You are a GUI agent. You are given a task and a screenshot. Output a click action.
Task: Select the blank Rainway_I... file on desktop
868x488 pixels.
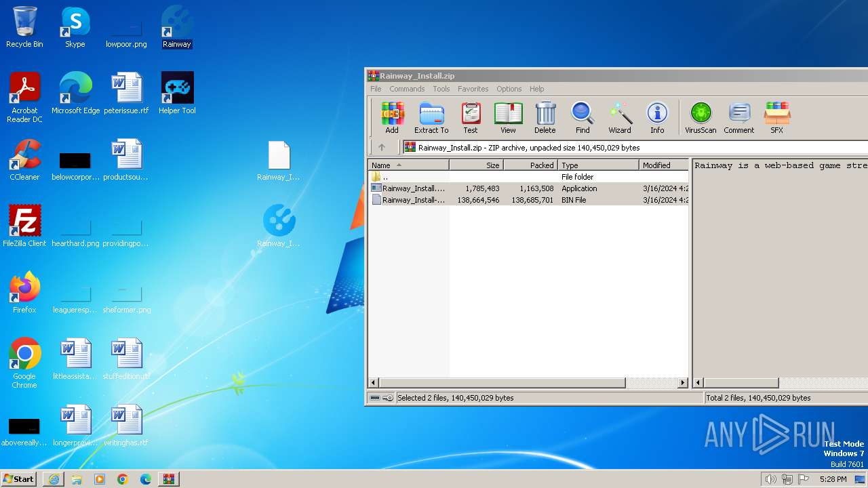tap(279, 161)
